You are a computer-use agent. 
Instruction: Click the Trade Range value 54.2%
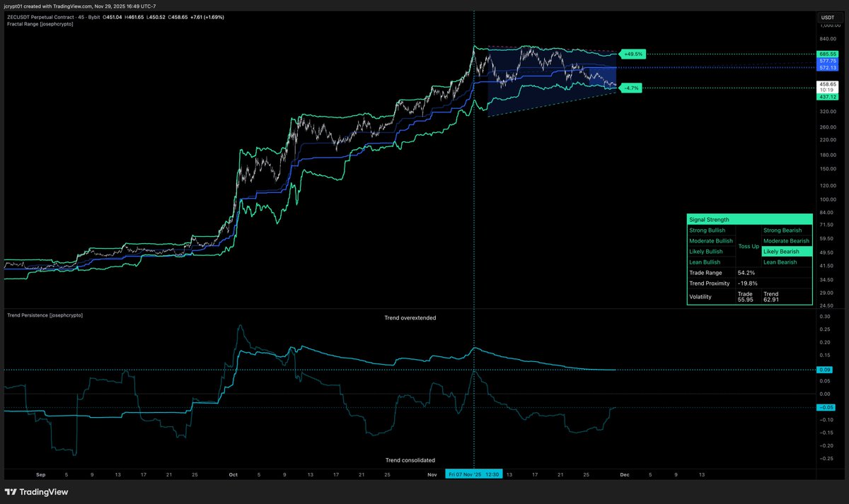pyautogui.click(x=746, y=273)
